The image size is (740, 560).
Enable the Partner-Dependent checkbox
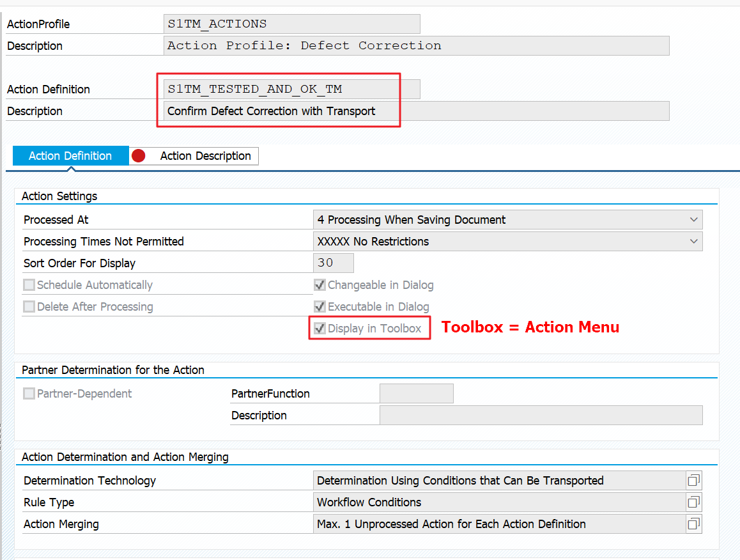pyautogui.click(x=29, y=394)
